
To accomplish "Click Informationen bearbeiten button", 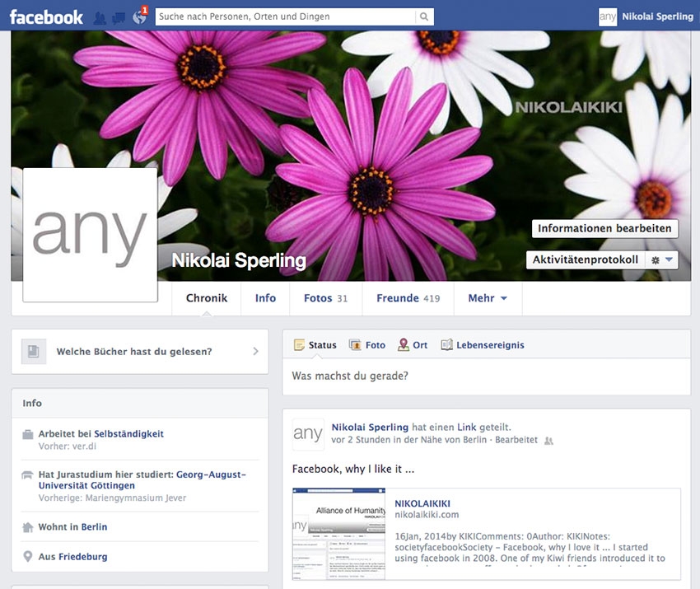I will [x=604, y=228].
